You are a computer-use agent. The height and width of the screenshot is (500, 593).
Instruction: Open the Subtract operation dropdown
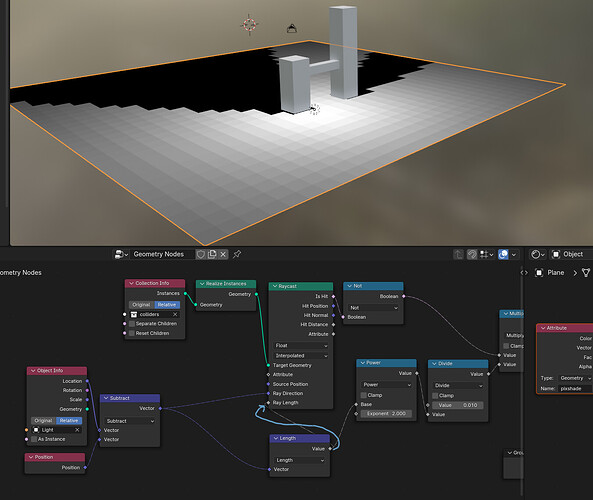(x=130, y=421)
